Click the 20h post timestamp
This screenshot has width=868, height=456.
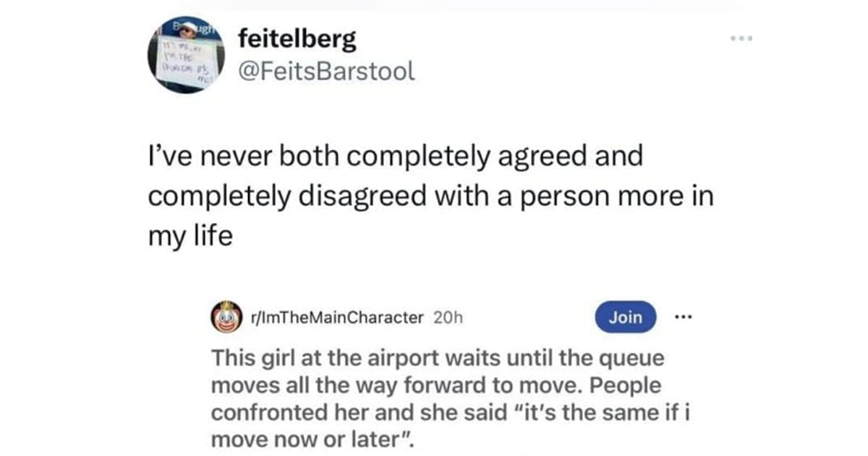tap(446, 318)
